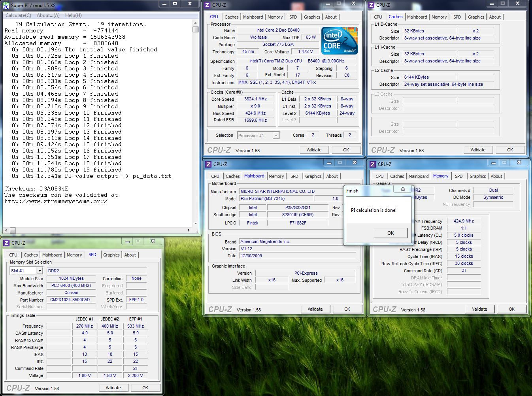Click the 'Wolfdale' code name value
Screen dimensions: 532x396
point(258,37)
